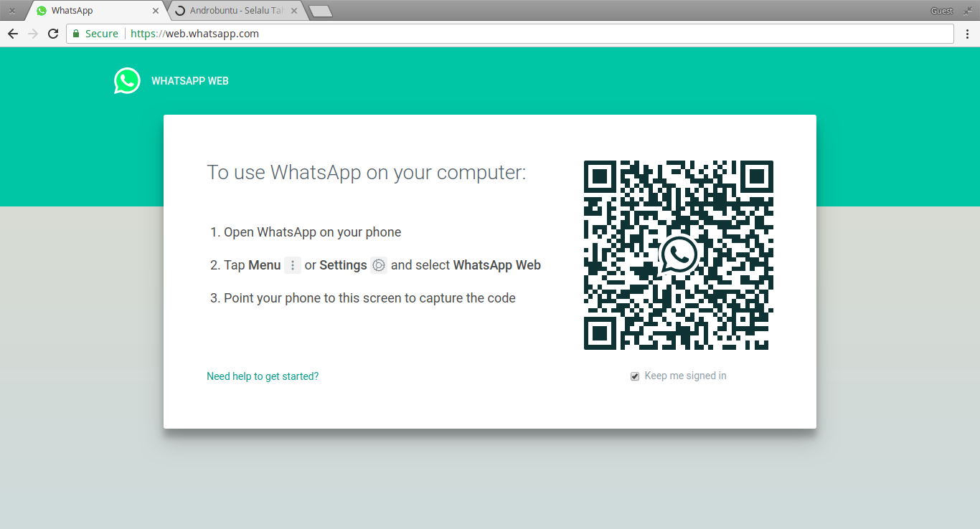
Task: Click the WhatsApp favicon on the first tab
Action: click(41, 11)
